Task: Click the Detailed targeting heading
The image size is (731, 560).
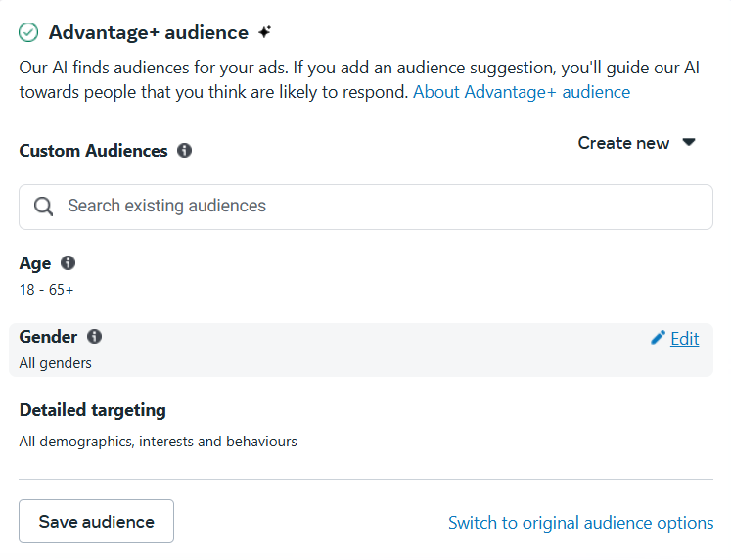Action: point(92,410)
